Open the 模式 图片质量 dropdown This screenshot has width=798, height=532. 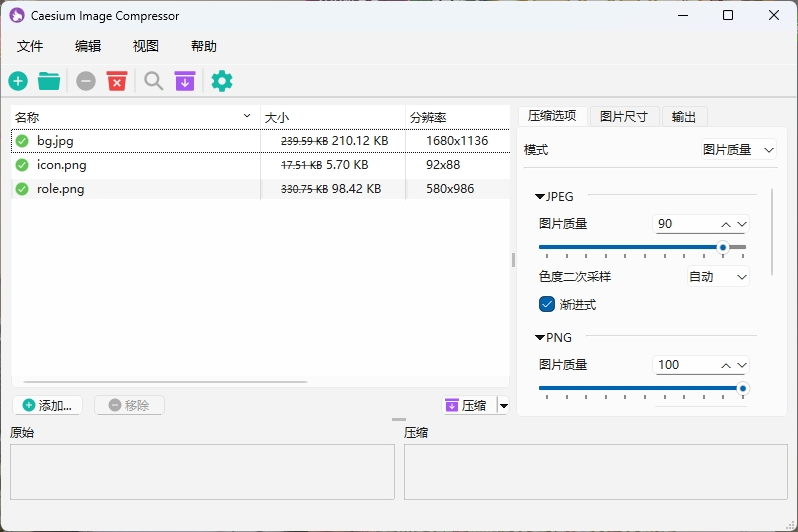point(738,150)
